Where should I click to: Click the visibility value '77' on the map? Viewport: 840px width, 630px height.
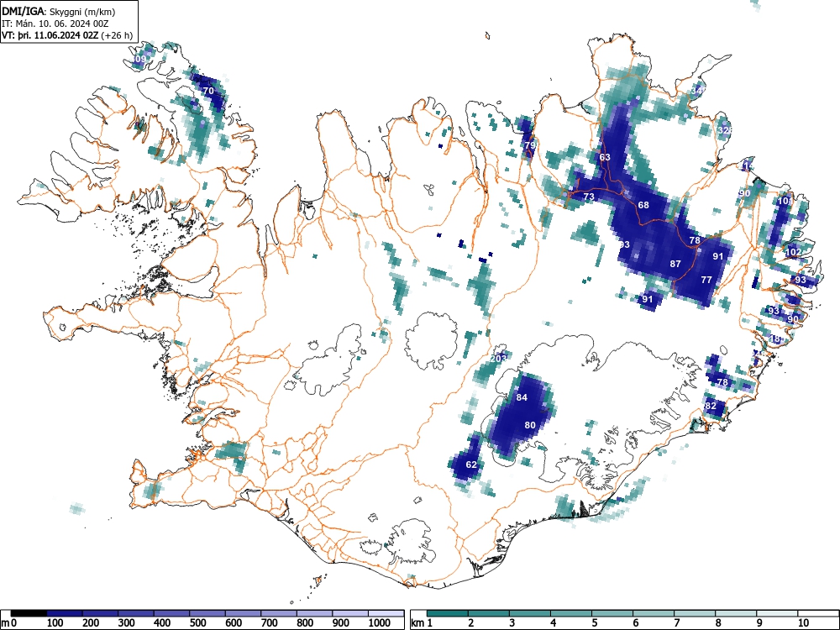706,281
